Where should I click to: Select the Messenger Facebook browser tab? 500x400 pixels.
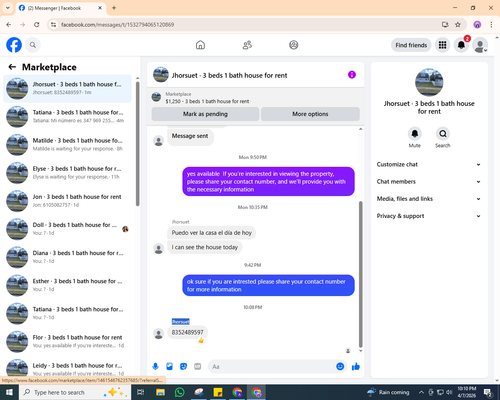[60, 8]
